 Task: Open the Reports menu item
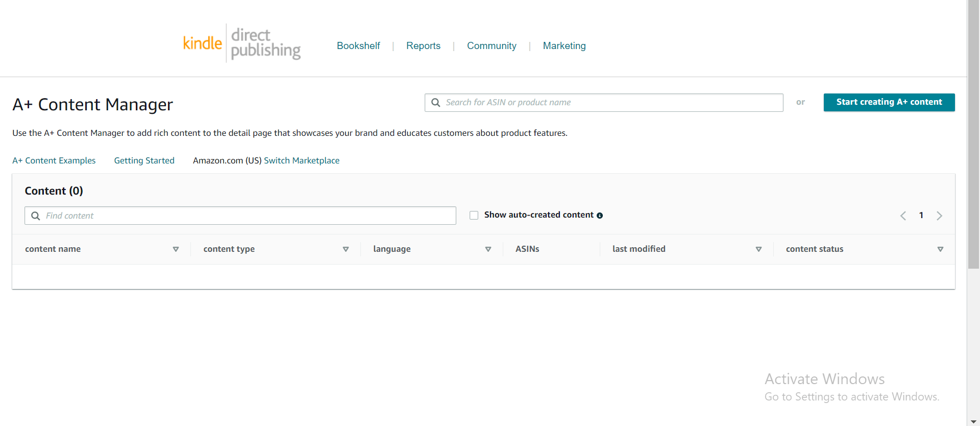(423, 46)
